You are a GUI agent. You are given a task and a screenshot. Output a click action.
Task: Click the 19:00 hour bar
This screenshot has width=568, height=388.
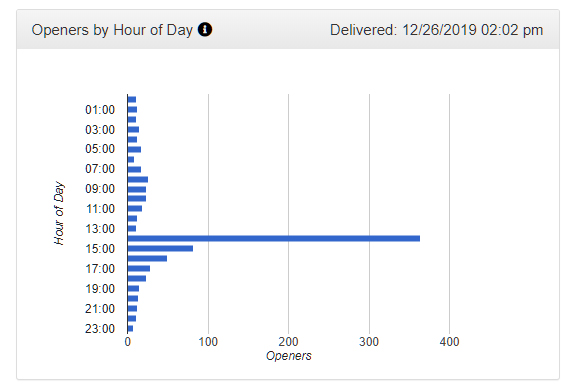(133, 288)
